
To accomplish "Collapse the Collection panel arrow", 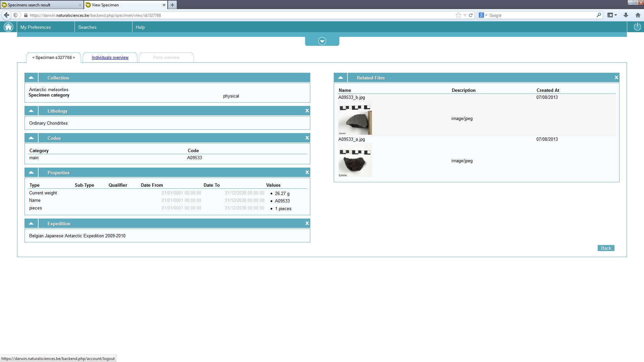I will (31, 77).
